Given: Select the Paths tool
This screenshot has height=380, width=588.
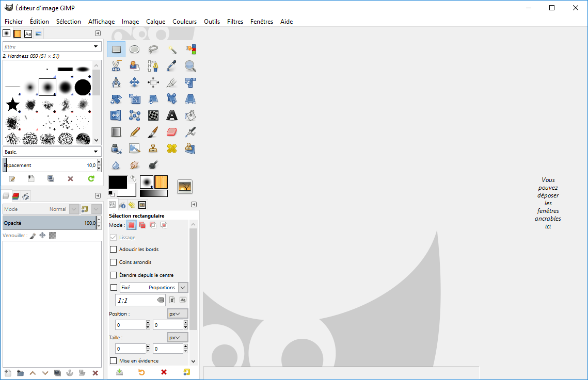Looking at the screenshot, I should 153,66.
